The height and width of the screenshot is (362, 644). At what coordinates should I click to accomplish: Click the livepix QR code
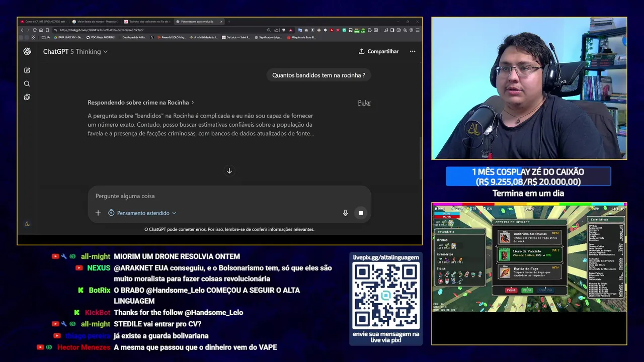(x=386, y=296)
